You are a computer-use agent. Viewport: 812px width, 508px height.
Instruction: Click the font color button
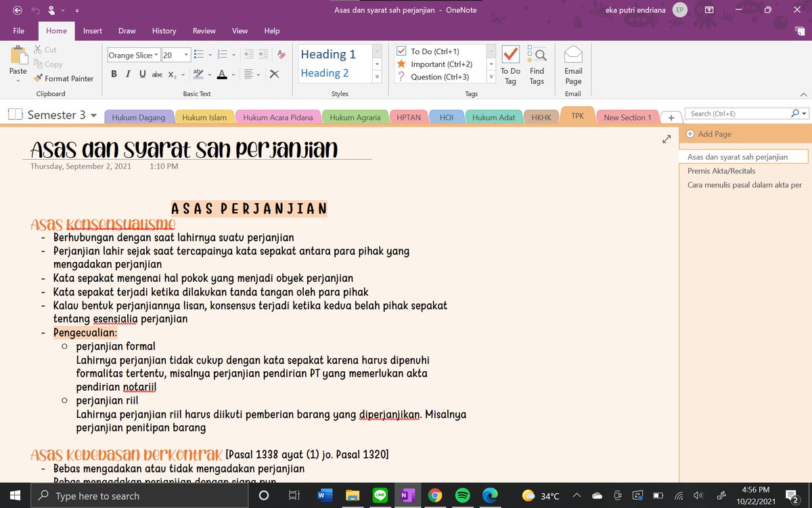pos(221,74)
